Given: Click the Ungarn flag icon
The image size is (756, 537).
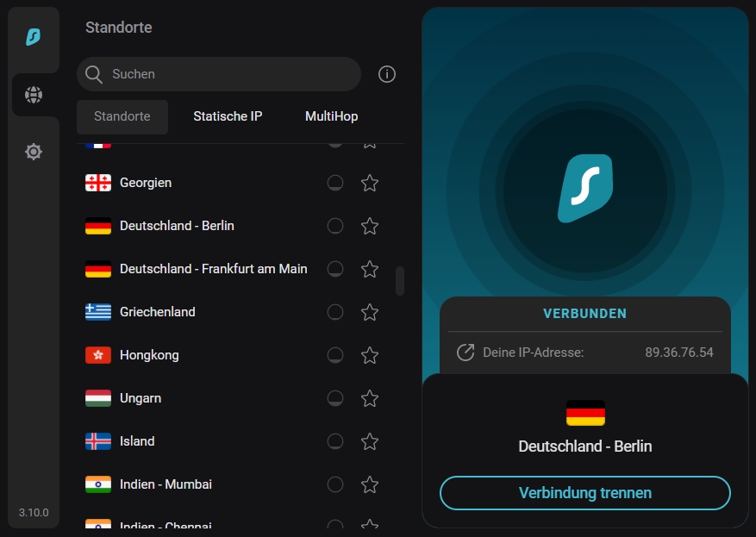Looking at the screenshot, I should pos(98,398).
